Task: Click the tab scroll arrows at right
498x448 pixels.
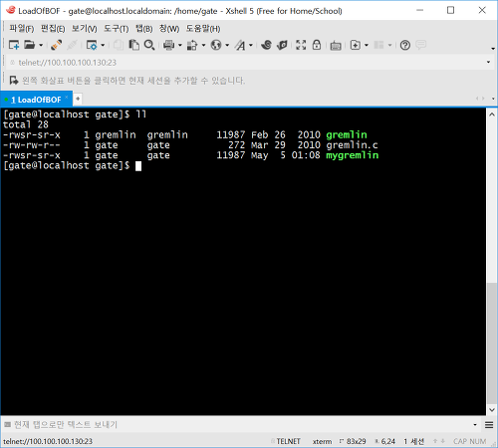Action: click(480, 99)
